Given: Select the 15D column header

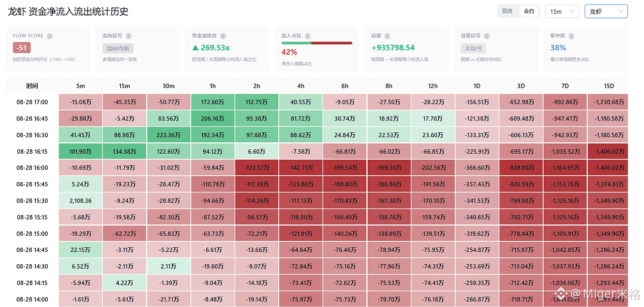Looking at the screenshot, I should coord(609,86).
